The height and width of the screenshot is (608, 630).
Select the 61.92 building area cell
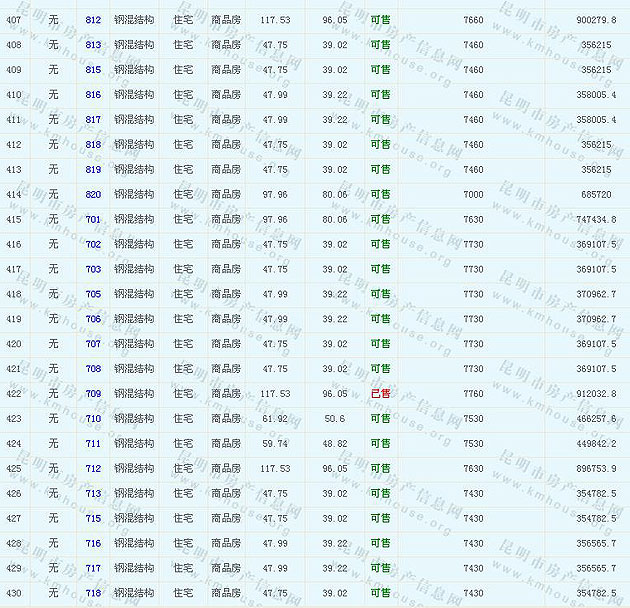point(275,419)
